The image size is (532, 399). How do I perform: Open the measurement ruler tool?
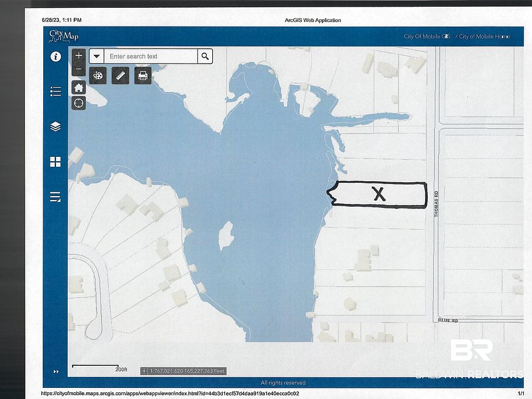(120, 75)
